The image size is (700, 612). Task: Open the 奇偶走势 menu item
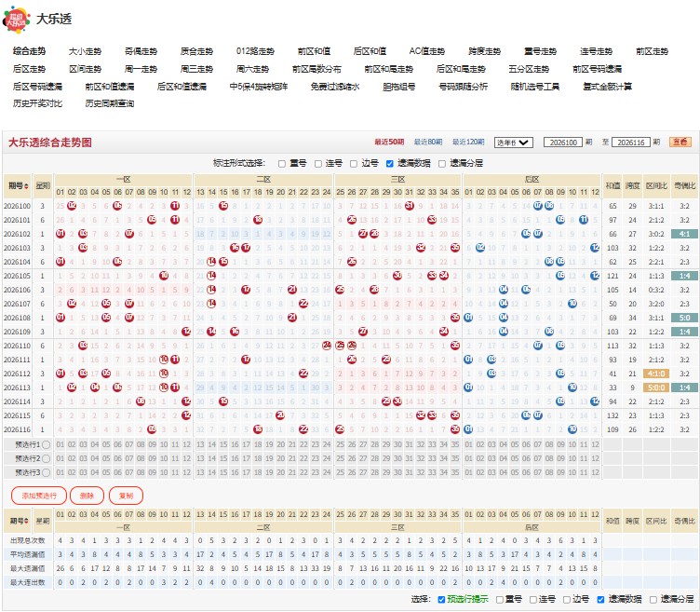(141, 51)
